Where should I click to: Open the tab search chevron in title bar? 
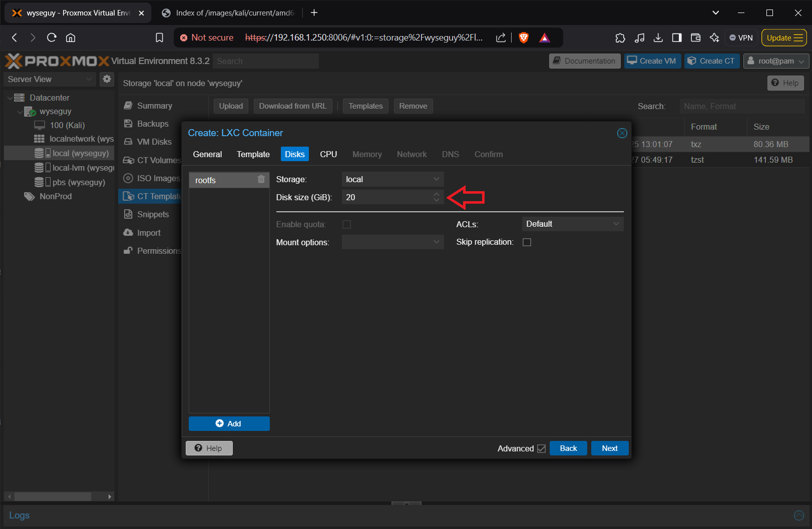715,13
